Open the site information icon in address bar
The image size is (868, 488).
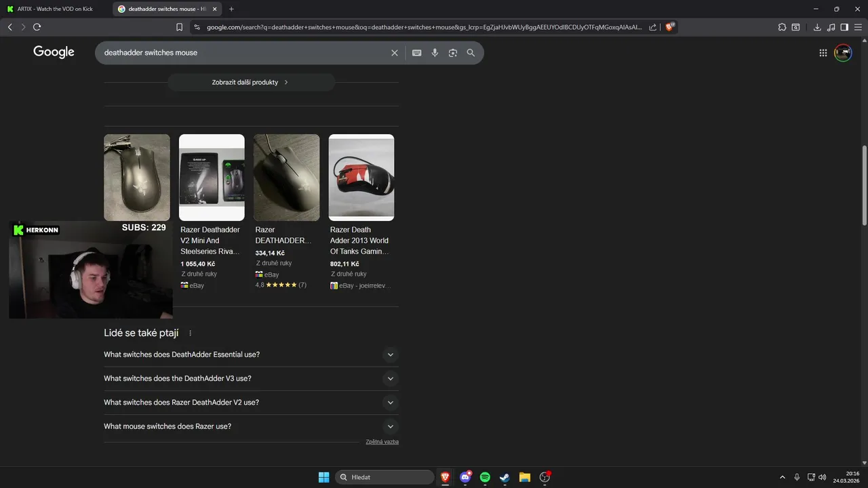tap(197, 27)
